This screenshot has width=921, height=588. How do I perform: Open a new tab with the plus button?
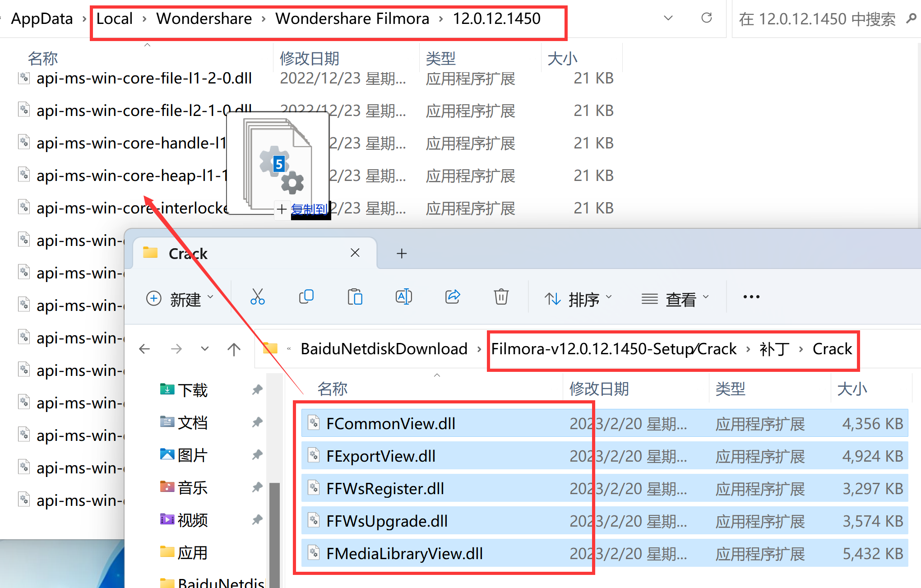click(x=402, y=254)
